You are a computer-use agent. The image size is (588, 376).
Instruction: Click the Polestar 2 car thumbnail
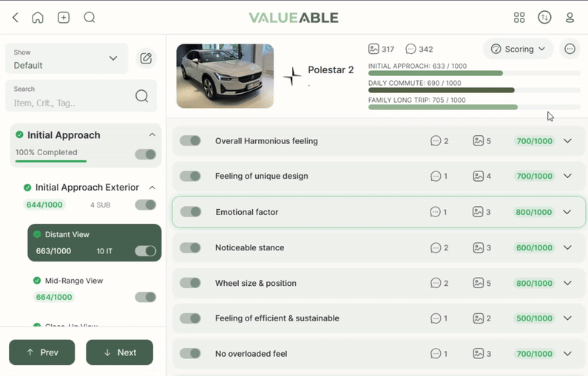[225, 76]
